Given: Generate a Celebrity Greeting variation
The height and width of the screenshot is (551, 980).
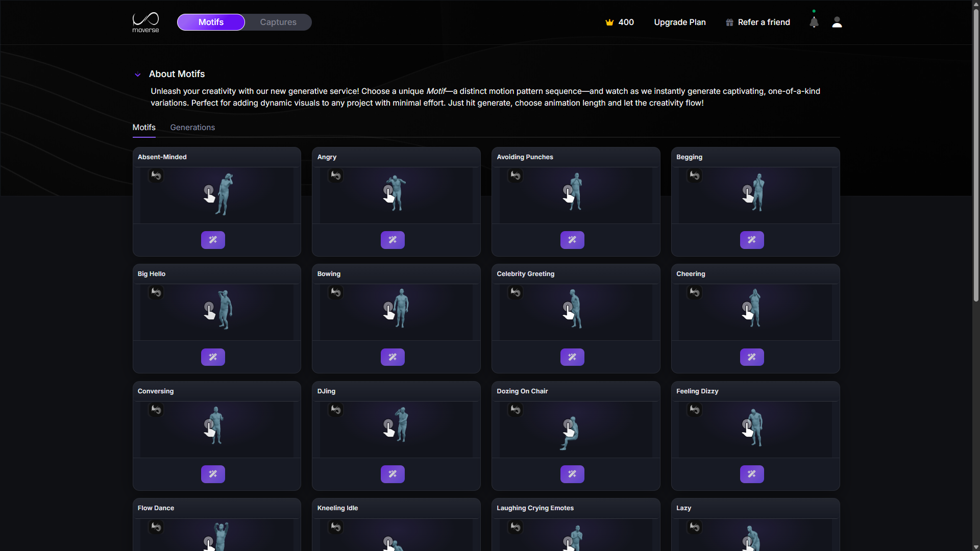Looking at the screenshot, I should 572,357.
